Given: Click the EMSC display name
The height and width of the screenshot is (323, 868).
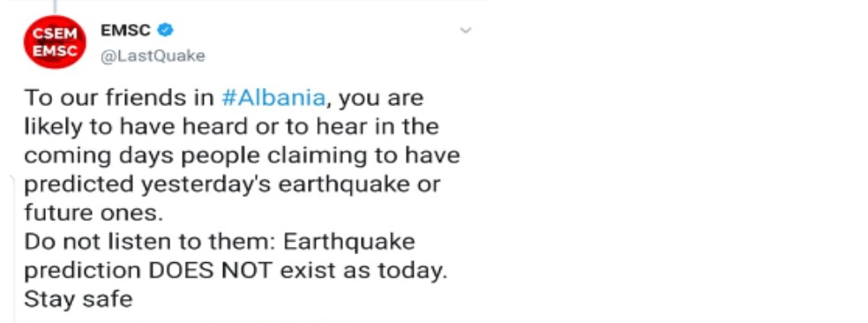Looking at the screenshot, I should pyautogui.click(x=125, y=31).
